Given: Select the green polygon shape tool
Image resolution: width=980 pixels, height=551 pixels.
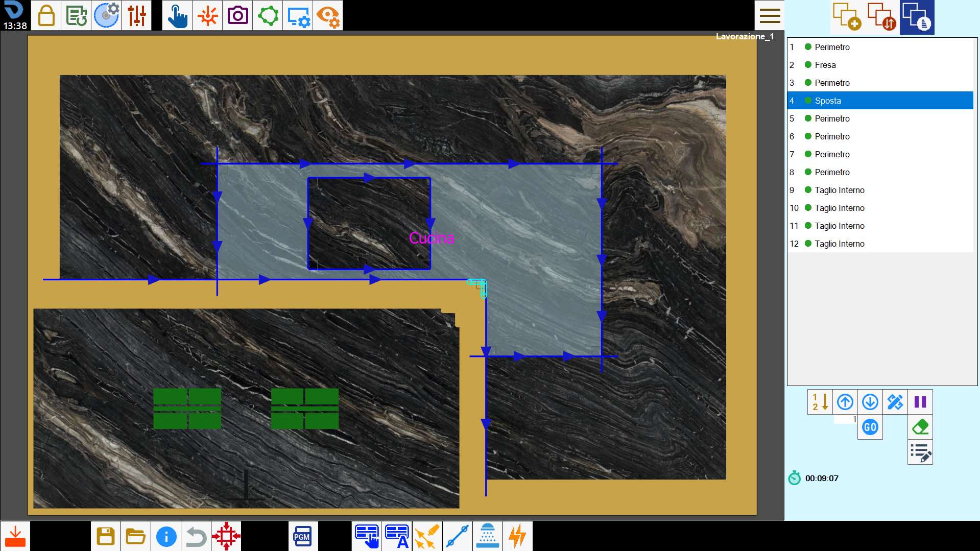Looking at the screenshot, I should 268,15.
